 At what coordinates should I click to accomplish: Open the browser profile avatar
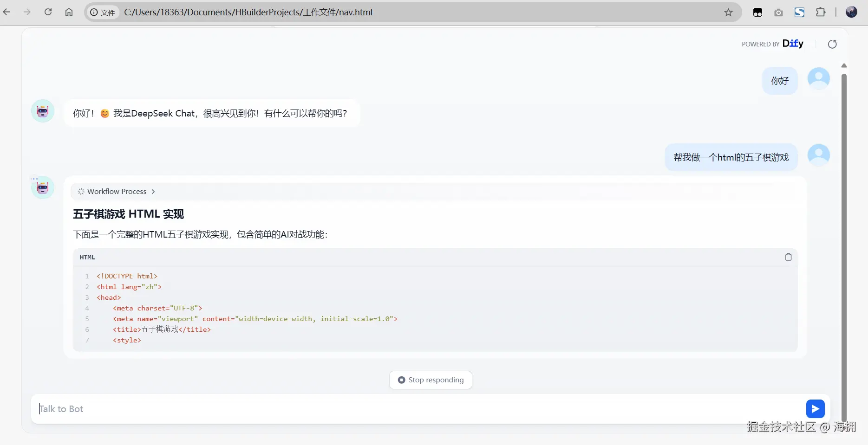(x=851, y=12)
